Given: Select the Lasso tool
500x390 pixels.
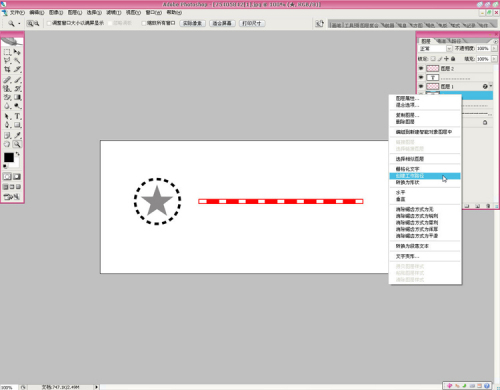Looking at the screenshot, I should point(7,61).
